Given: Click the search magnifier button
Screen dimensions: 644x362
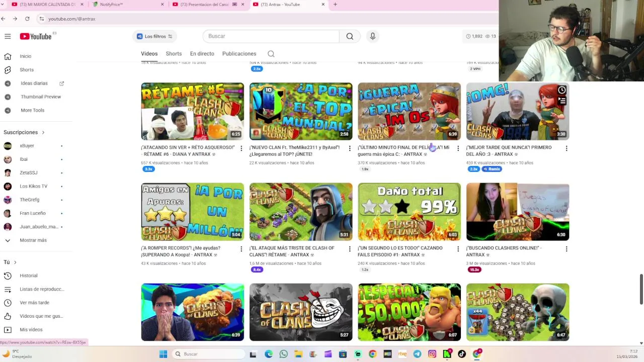Looking at the screenshot, I should (350, 36).
